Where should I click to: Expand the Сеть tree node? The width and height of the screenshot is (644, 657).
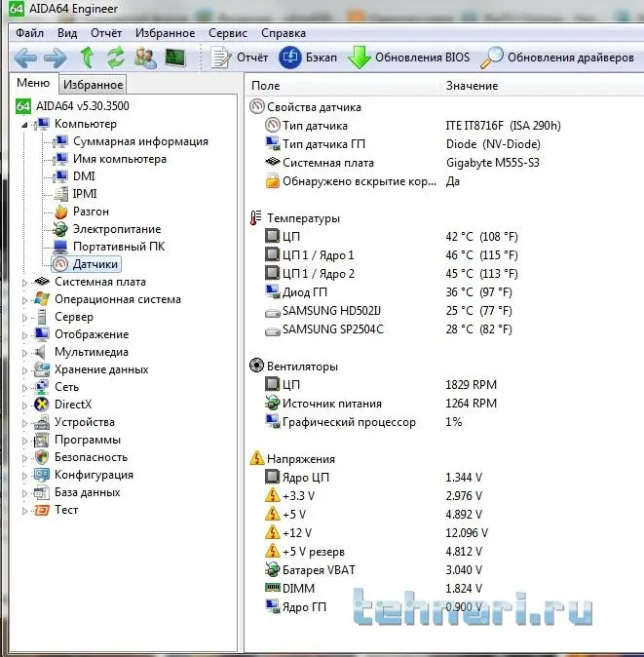coord(24,388)
